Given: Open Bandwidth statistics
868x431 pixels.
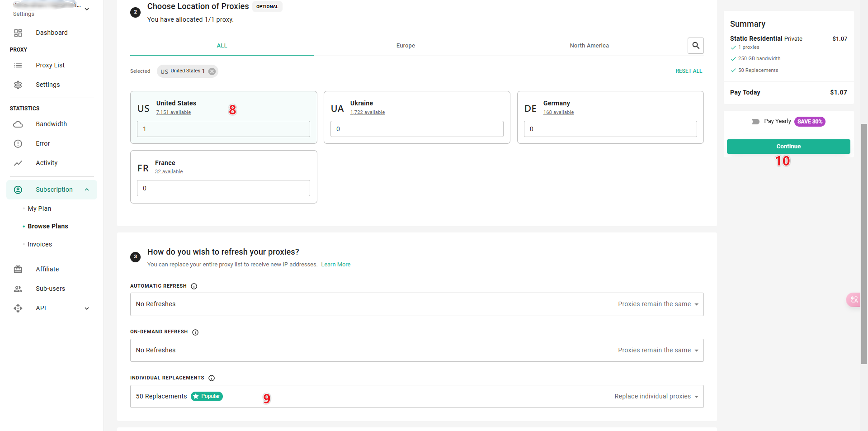Looking at the screenshot, I should pos(51,124).
